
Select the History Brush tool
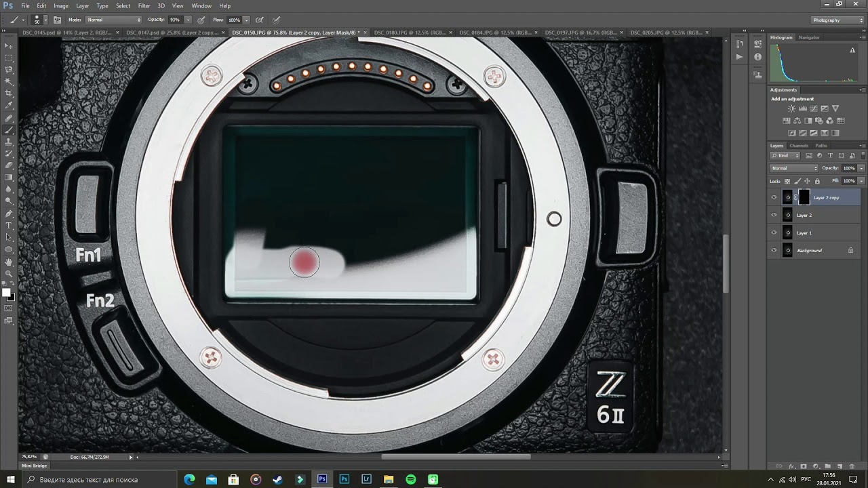click(x=9, y=153)
